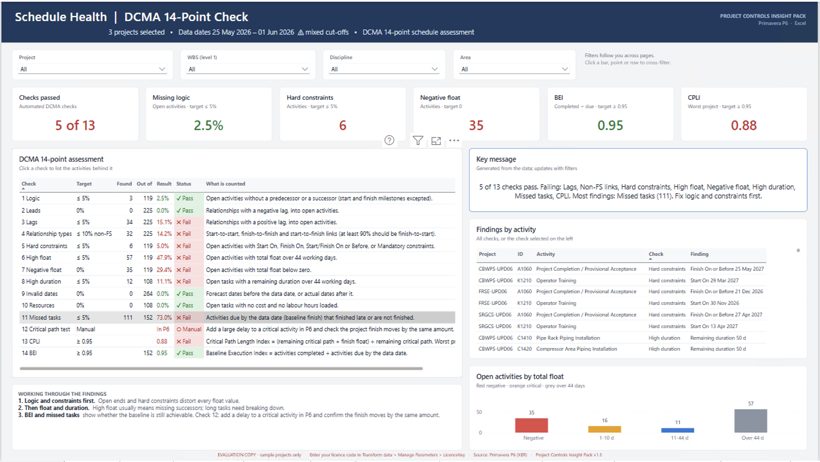Select the C1410 Pipe Rack Piping Installation row

(621, 338)
